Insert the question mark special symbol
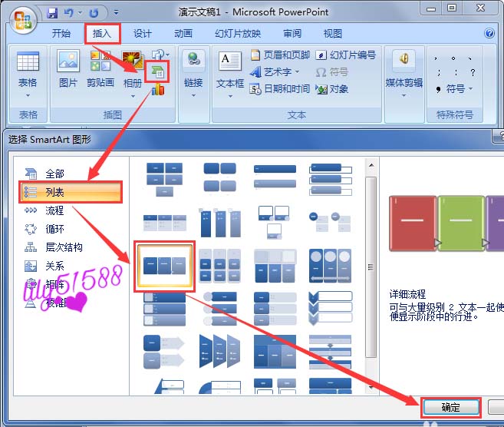 click(473, 72)
